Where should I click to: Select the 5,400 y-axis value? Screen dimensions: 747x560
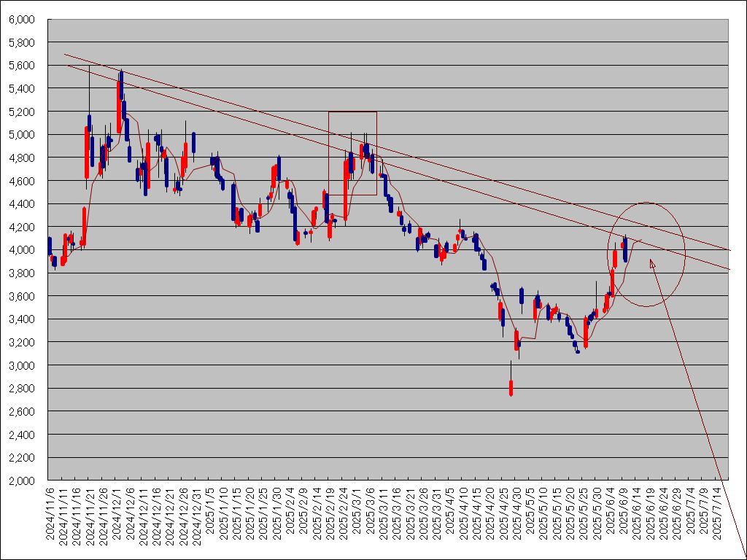22,88
